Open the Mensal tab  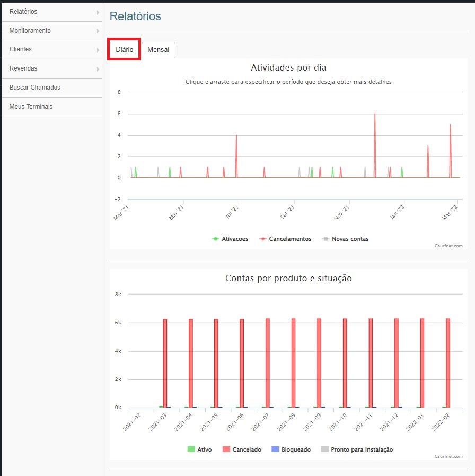(158, 50)
